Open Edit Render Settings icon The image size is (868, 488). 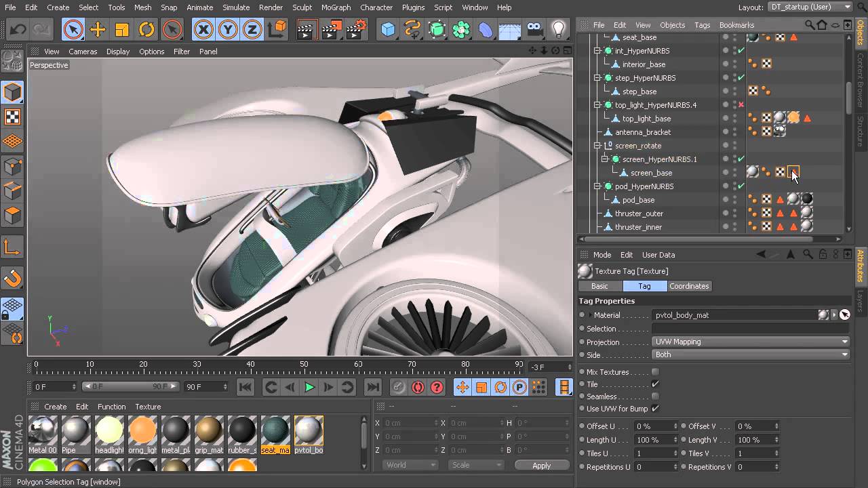pos(356,29)
